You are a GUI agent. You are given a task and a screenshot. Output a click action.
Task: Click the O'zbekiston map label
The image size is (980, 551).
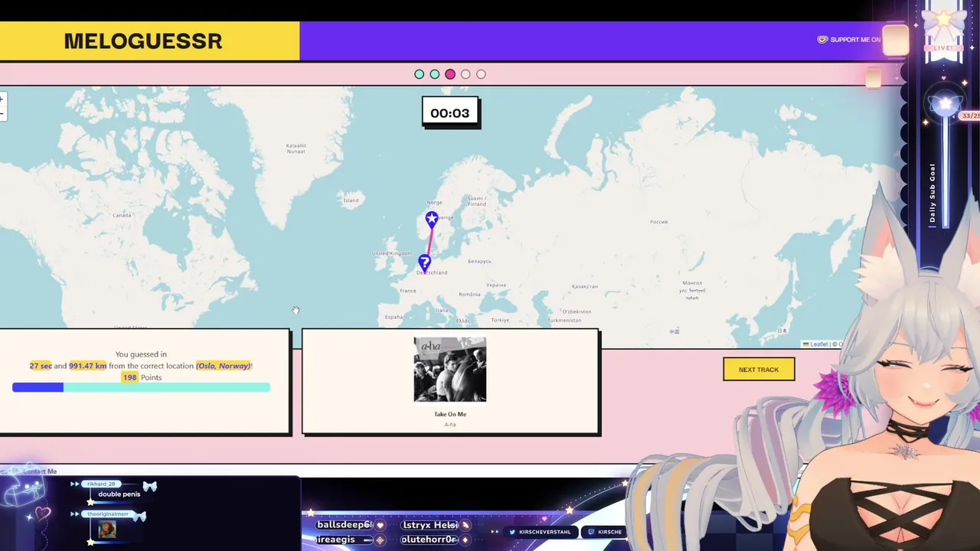(577, 311)
